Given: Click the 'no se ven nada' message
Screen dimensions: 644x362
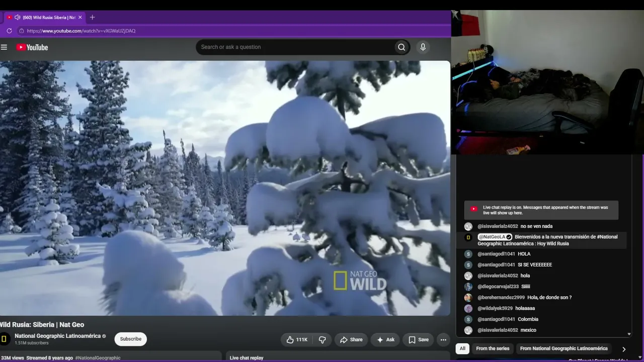Looking at the screenshot, I should click(536, 226).
